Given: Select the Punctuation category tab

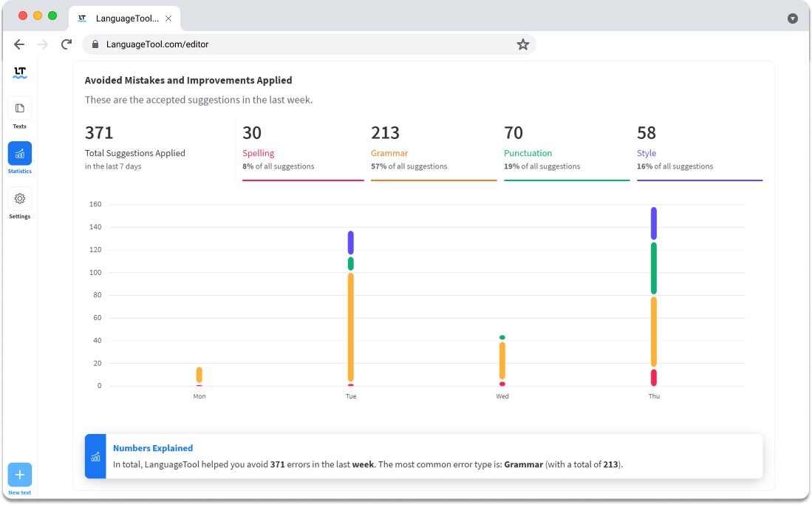Looking at the screenshot, I should pos(567,153).
